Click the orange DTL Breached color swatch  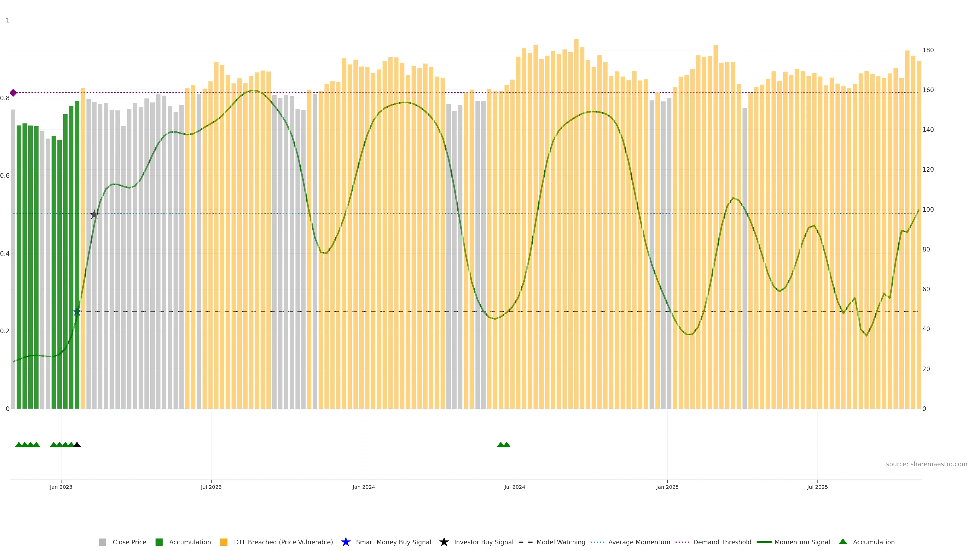(224, 542)
